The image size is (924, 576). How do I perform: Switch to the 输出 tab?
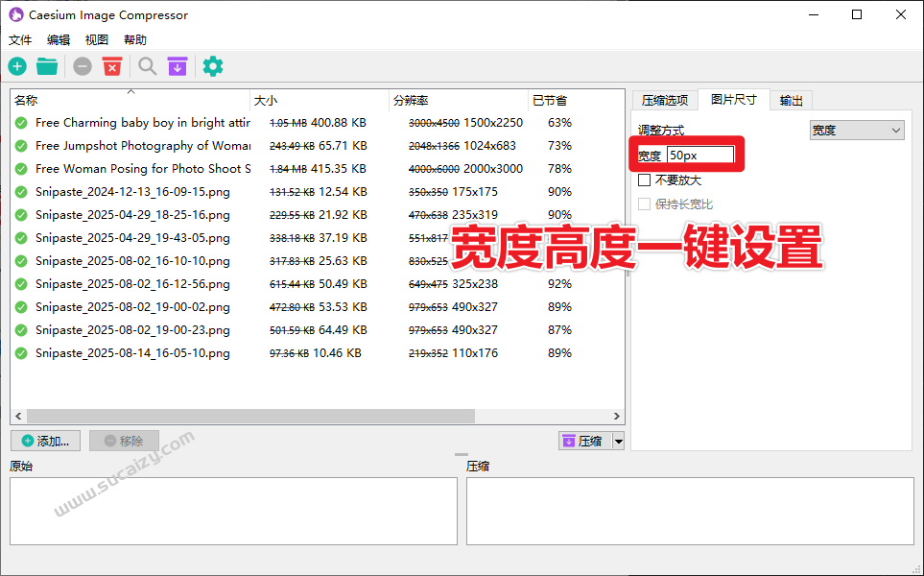(790, 99)
